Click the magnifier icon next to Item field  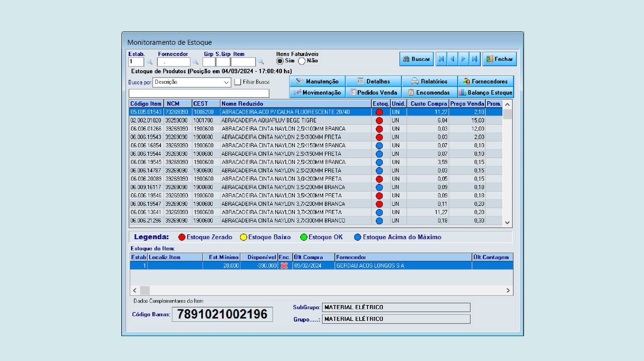[x=261, y=62]
